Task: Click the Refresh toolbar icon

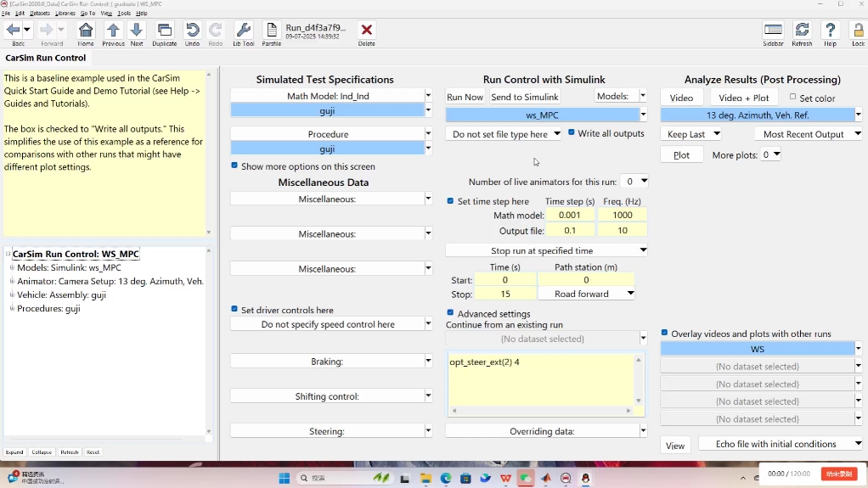Action: point(802,30)
